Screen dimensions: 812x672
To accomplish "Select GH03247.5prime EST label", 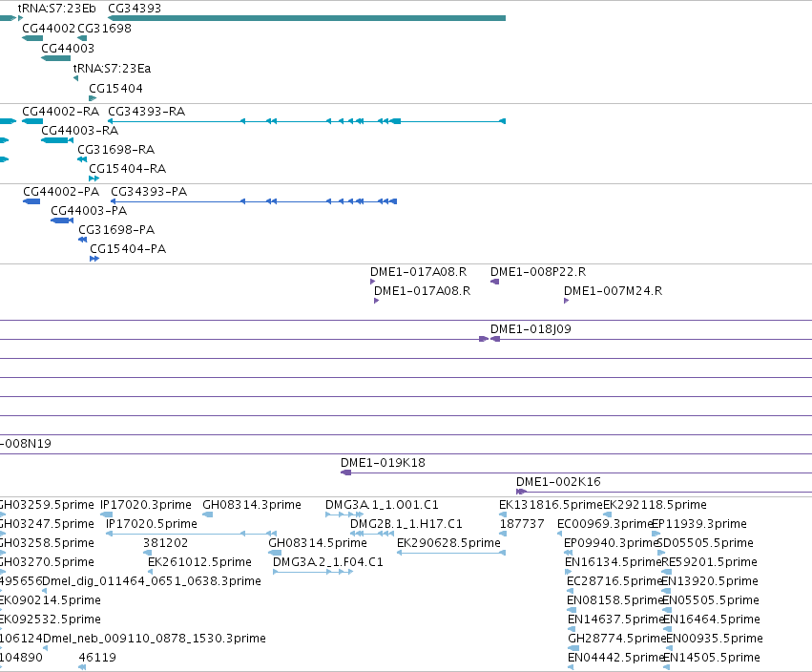I will click(x=47, y=524).
